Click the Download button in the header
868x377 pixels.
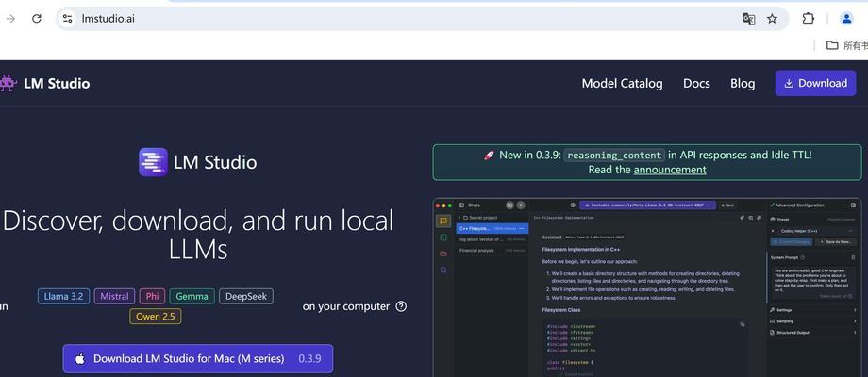coord(815,83)
